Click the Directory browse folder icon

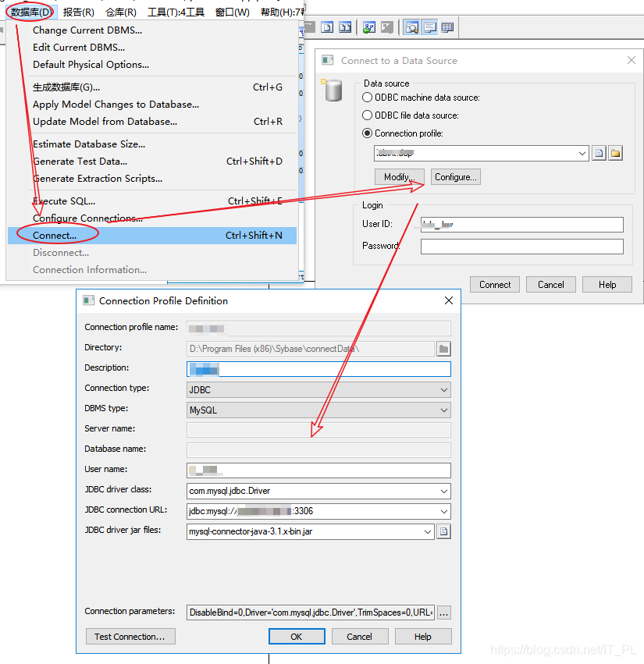click(x=443, y=349)
